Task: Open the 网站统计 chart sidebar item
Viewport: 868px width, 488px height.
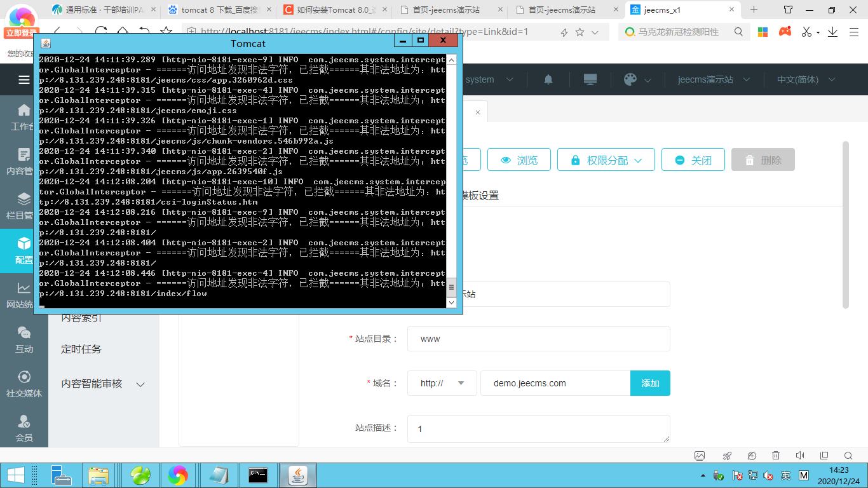Action: tap(24, 295)
